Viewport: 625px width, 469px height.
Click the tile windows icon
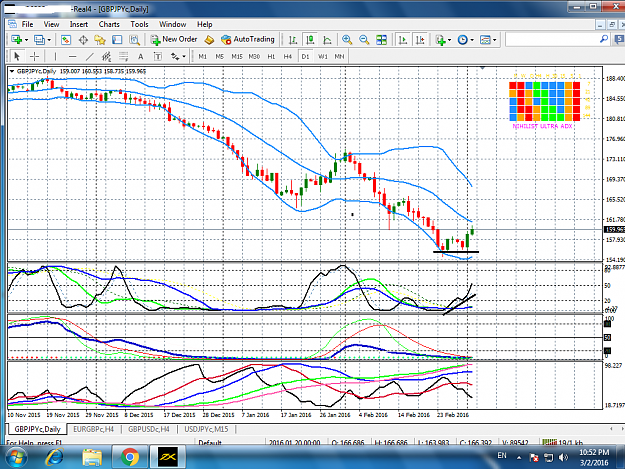tap(381, 40)
